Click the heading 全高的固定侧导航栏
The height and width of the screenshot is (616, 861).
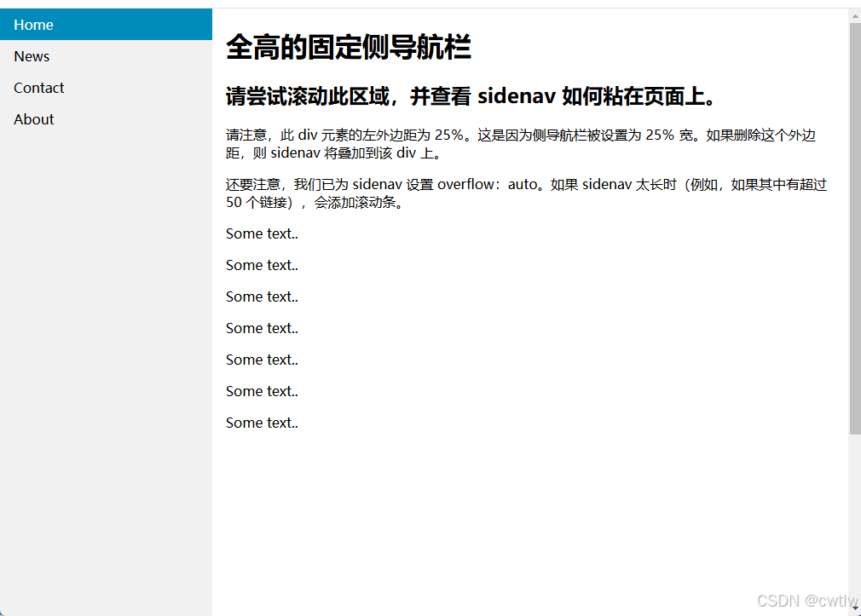pos(348,47)
